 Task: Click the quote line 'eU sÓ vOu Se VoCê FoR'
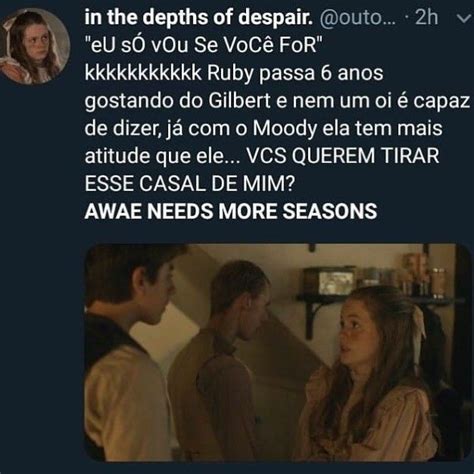click(x=204, y=45)
